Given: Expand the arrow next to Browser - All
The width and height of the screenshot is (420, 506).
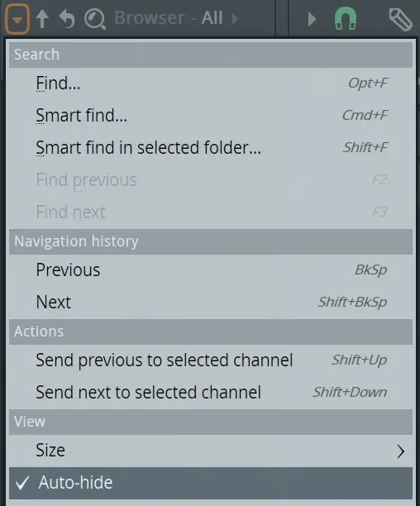Looking at the screenshot, I should 235,18.
